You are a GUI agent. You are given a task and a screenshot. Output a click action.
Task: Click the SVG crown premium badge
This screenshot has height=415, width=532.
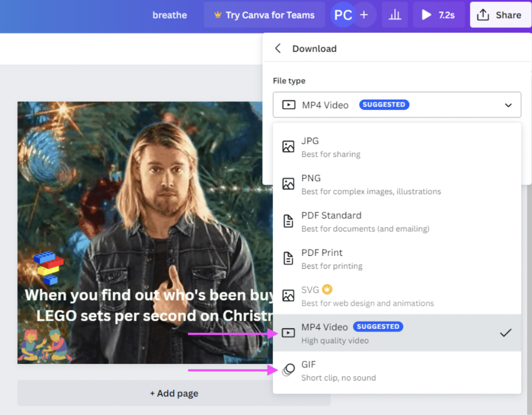327,290
